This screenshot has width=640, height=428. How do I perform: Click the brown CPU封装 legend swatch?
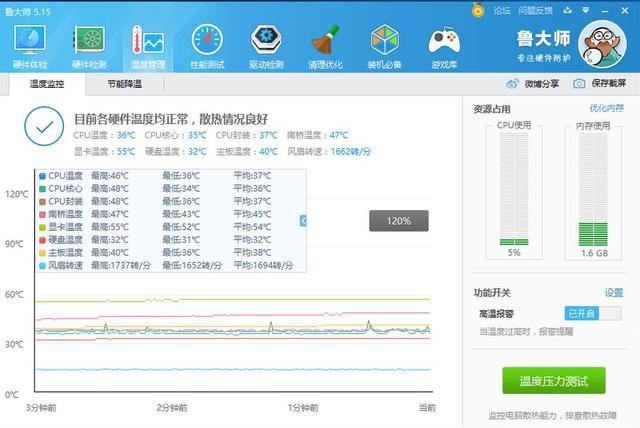click(42, 202)
